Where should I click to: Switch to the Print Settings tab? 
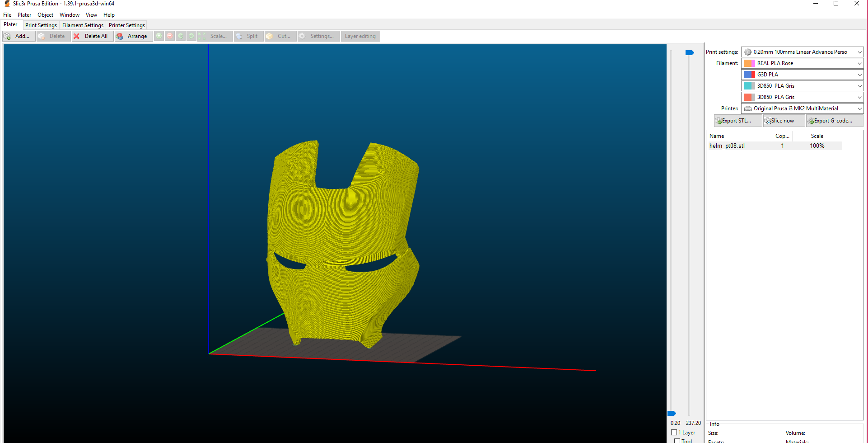coord(41,25)
